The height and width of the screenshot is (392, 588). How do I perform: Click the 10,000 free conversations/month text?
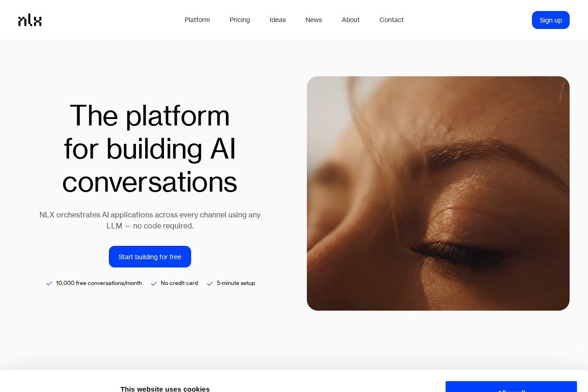point(99,283)
